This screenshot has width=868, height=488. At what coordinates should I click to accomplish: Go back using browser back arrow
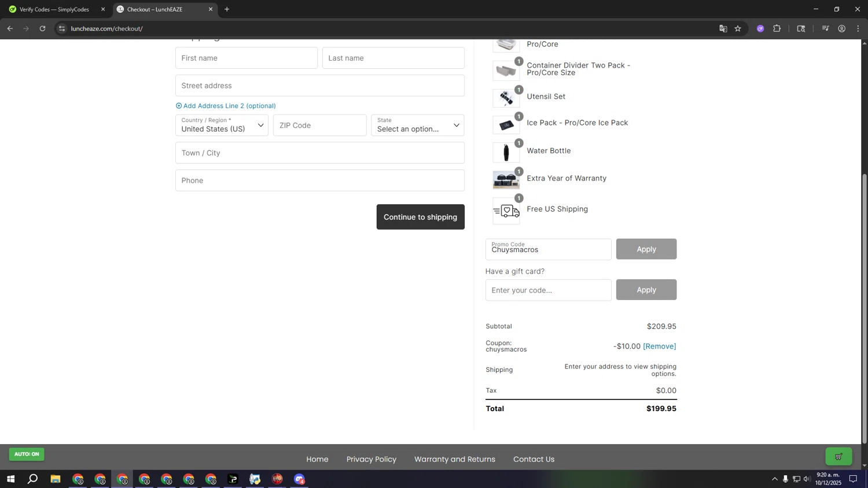point(10,28)
